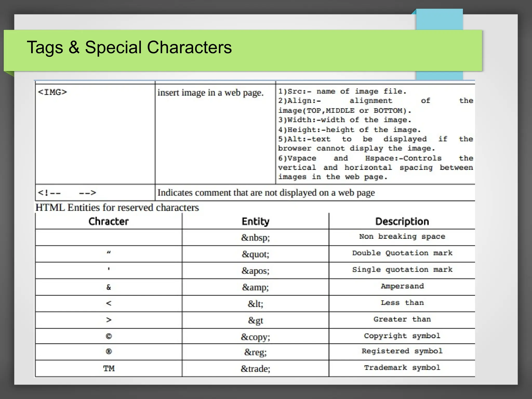Select the '&amp;' entity cell
Image resolution: width=532 pixels, height=399 pixels.
coord(256,287)
